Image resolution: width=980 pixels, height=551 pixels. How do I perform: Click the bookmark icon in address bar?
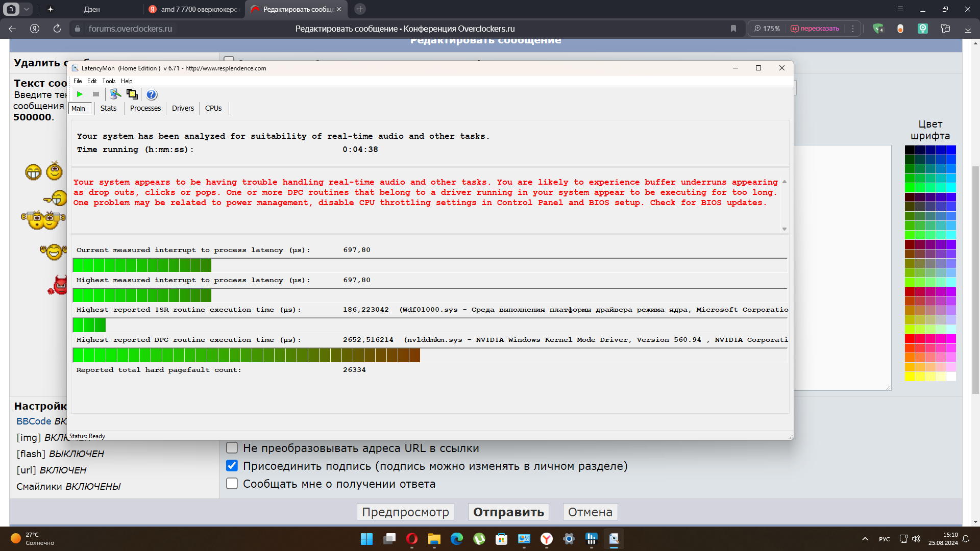(733, 29)
